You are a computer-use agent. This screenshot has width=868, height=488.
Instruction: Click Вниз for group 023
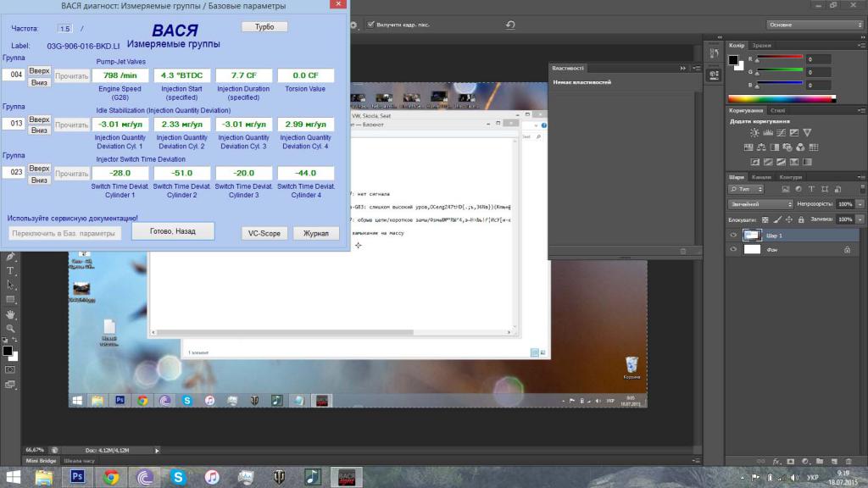click(39, 180)
